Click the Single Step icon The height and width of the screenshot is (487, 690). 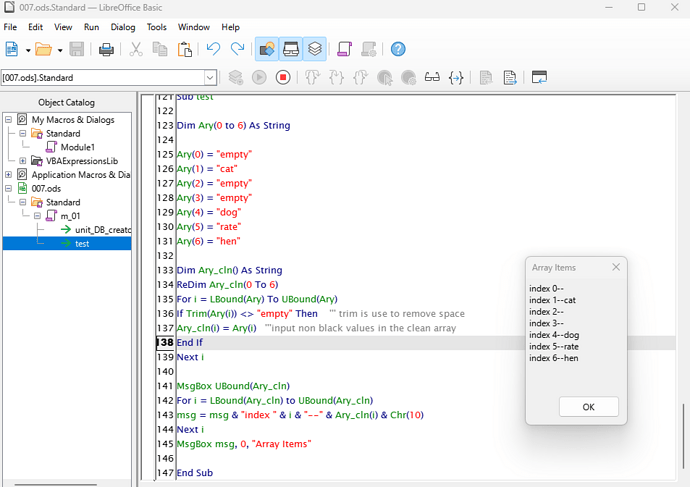(x=336, y=77)
